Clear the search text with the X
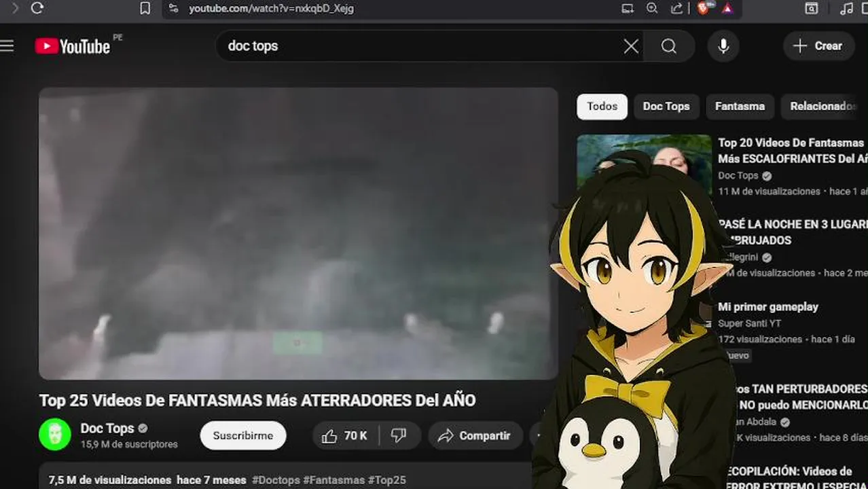Image resolution: width=868 pixels, height=489 pixels. (631, 46)
